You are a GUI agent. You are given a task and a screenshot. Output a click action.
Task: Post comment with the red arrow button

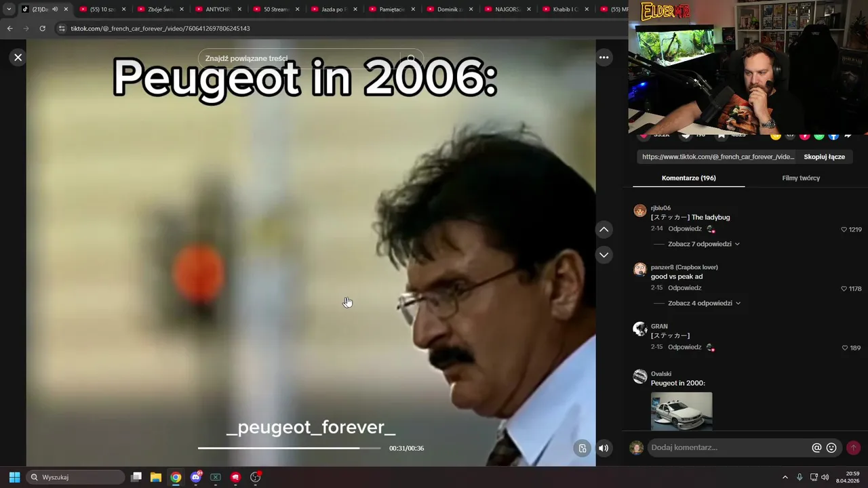[x=853, y=447]
